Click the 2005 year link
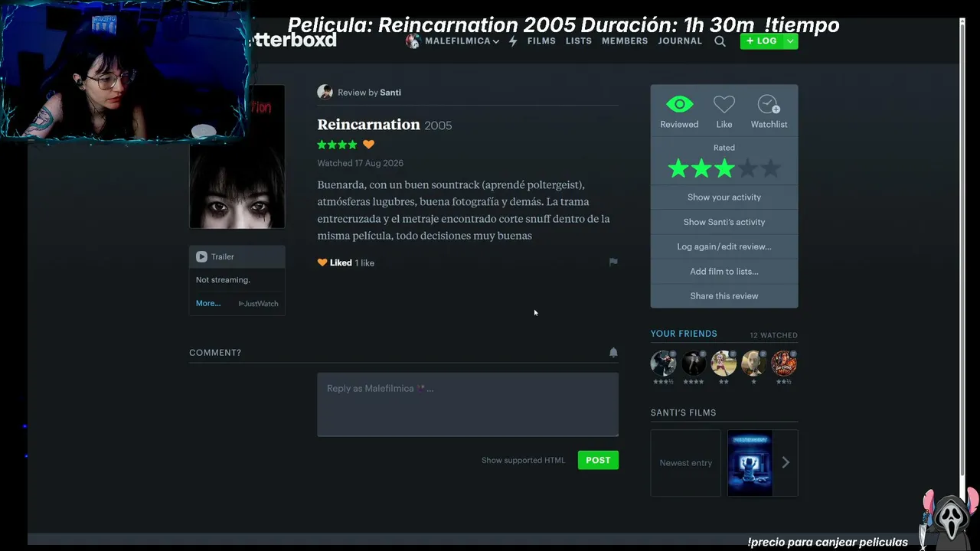The image size is (980, 551). pos(438,126)
